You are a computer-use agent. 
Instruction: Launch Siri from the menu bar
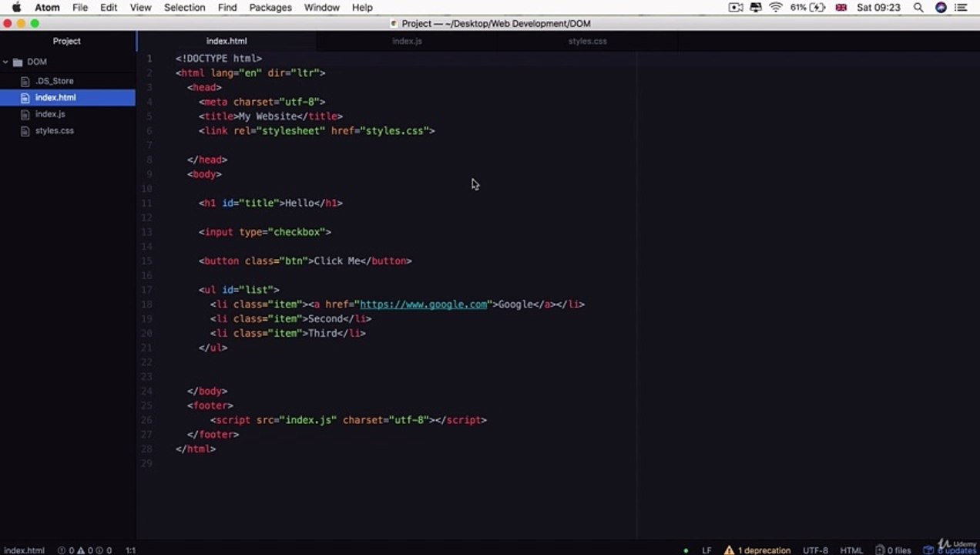pyautogui.click(x=941, y=8)
